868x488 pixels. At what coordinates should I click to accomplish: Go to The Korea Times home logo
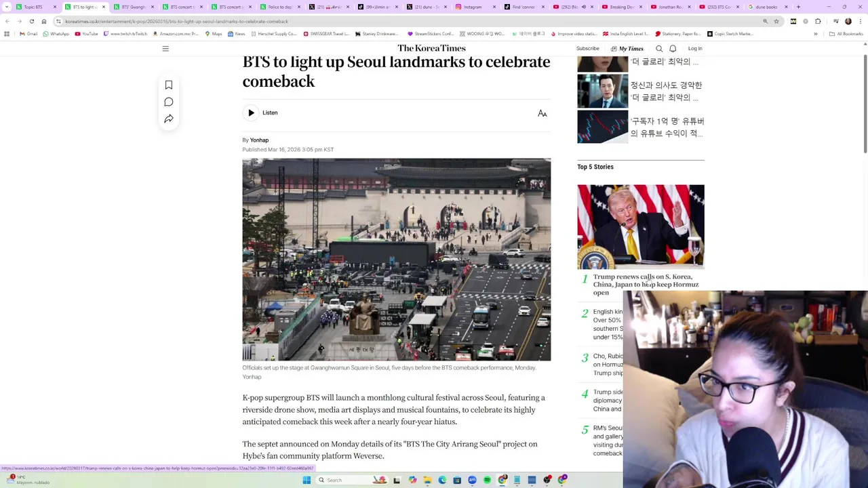click(x=431, y=48)
